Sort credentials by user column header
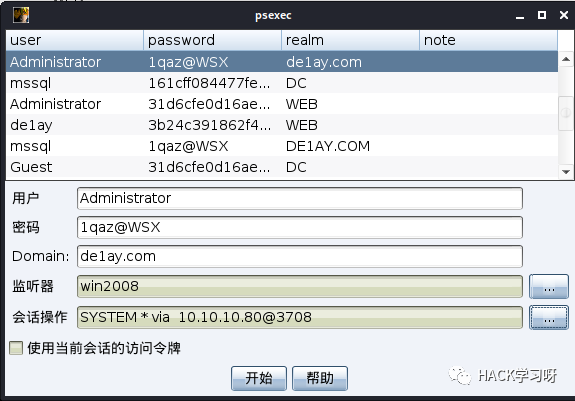575x401 pixels. click(x=74, y=40)
